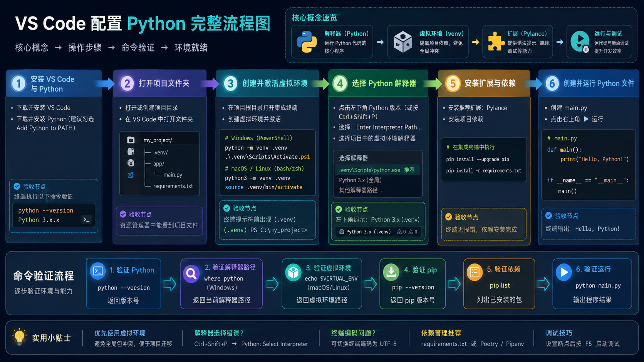Image resolution: width=644 pixels, height=362 pixels.
Task: Click the 扩展 (Pylance) concept card title
Action: [x=527, y=33]
